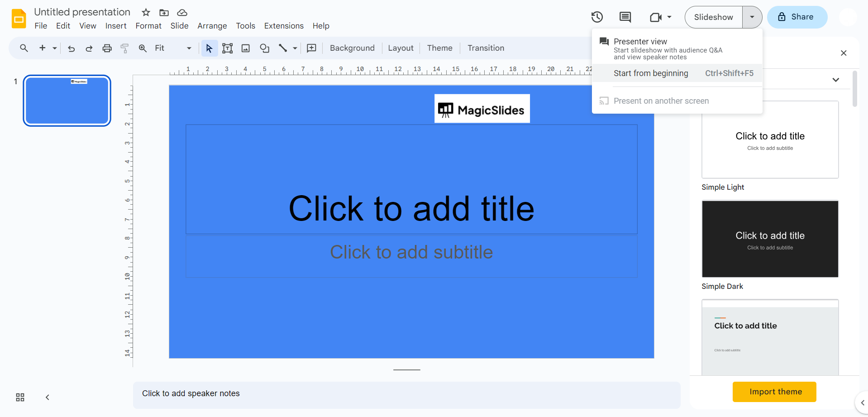Click the print icon
Viewport: 868px width, 417px height.
pyautogui.click(x=107, y=48)
